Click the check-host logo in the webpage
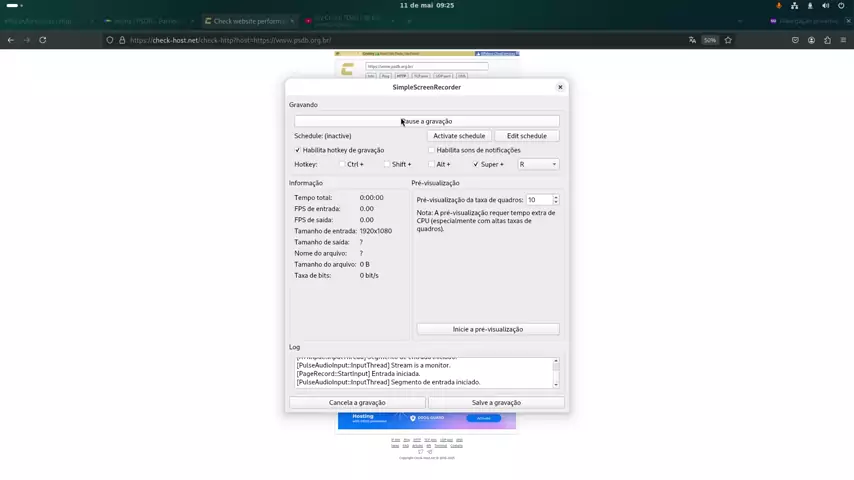854x480 pixels. coord(347,69)
